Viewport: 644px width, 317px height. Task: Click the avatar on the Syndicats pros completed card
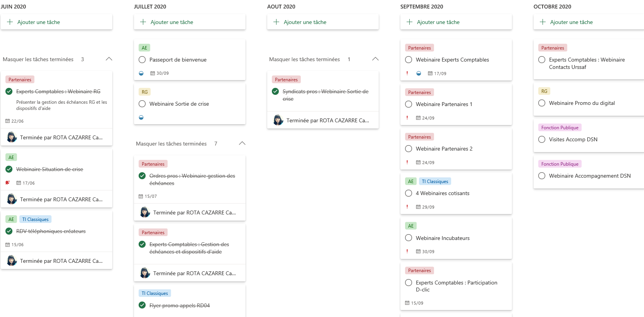[278, 120]
